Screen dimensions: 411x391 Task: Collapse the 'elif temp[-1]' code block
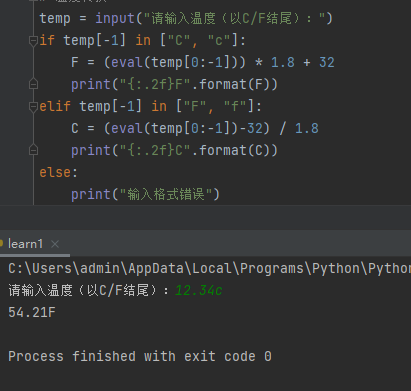coord(33,107)
